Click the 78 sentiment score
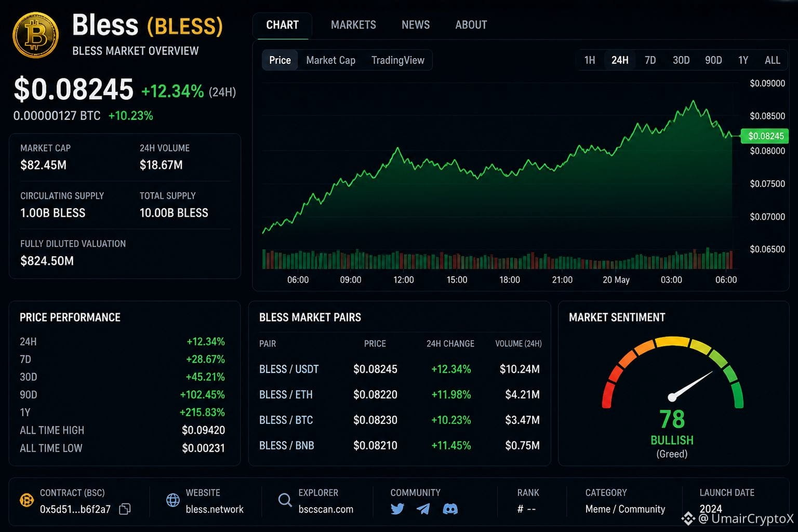 point(672,419)
